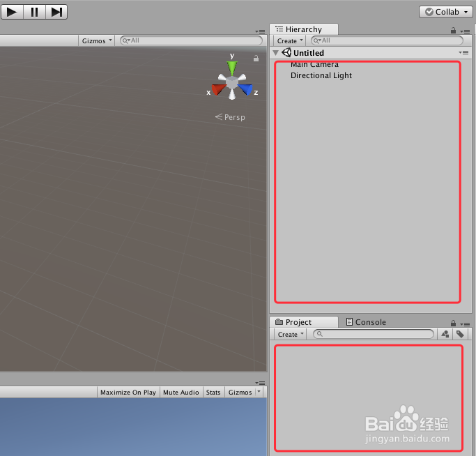This screenshot has width=476, height=456.
Task: Click the Search by Type icon
Action: tap(445, 334)
